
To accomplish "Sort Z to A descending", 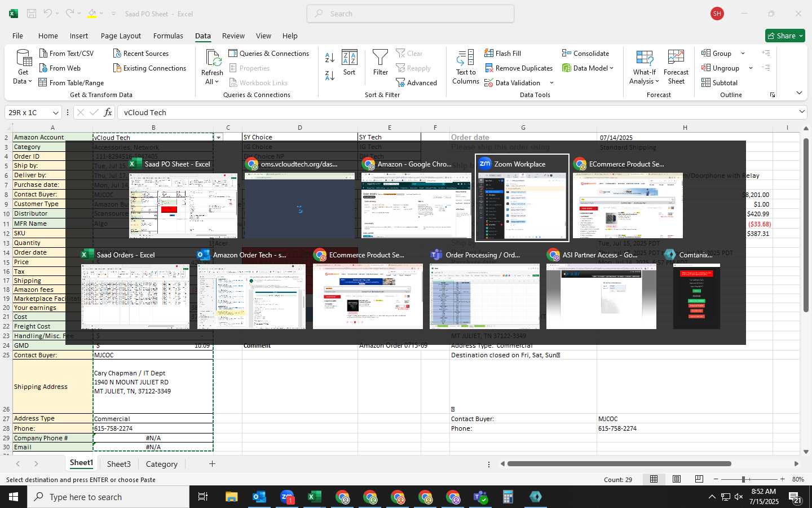I will pyautogui.click(x=330, y=75).
